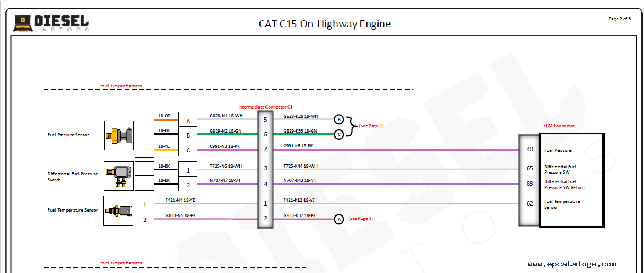Click ECM connector pin 40

[530, 150]
